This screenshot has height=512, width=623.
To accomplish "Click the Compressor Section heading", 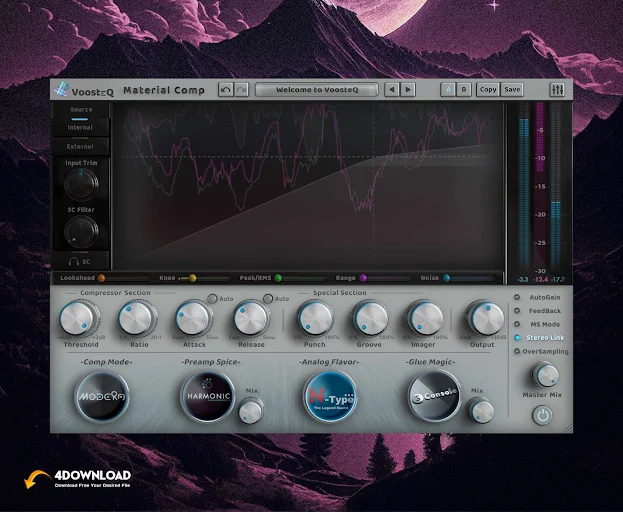I will [115, 293].
